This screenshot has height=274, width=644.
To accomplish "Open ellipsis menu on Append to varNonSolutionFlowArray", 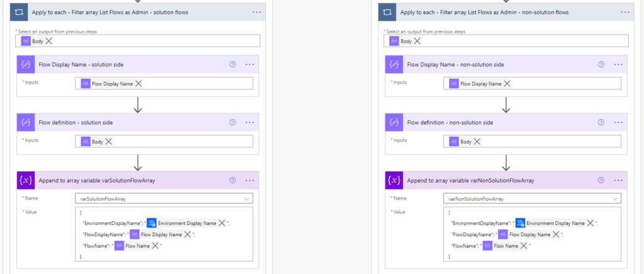I will point(618,180).
